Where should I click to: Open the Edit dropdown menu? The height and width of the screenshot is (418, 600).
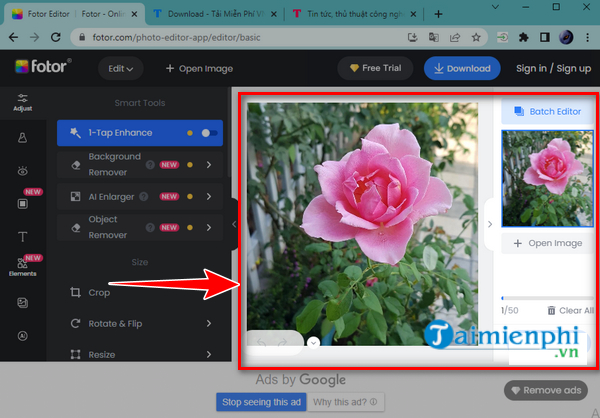121,69
